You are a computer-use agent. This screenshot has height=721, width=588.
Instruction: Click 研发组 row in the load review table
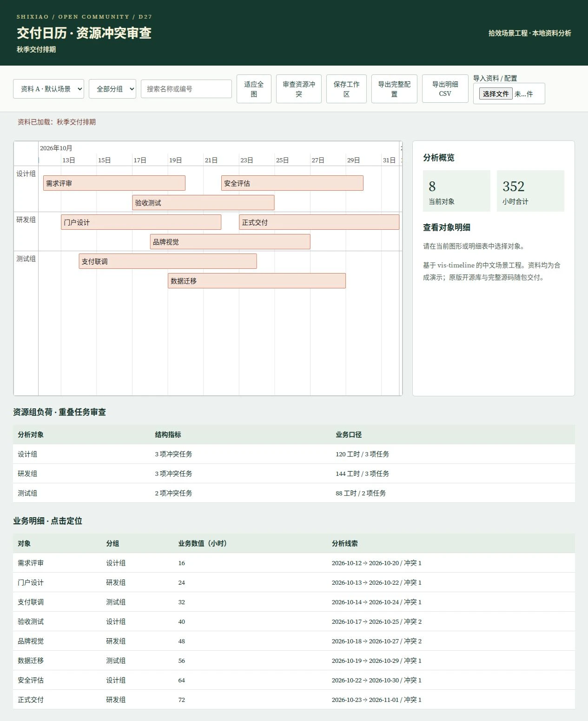[x=294, y=474]
